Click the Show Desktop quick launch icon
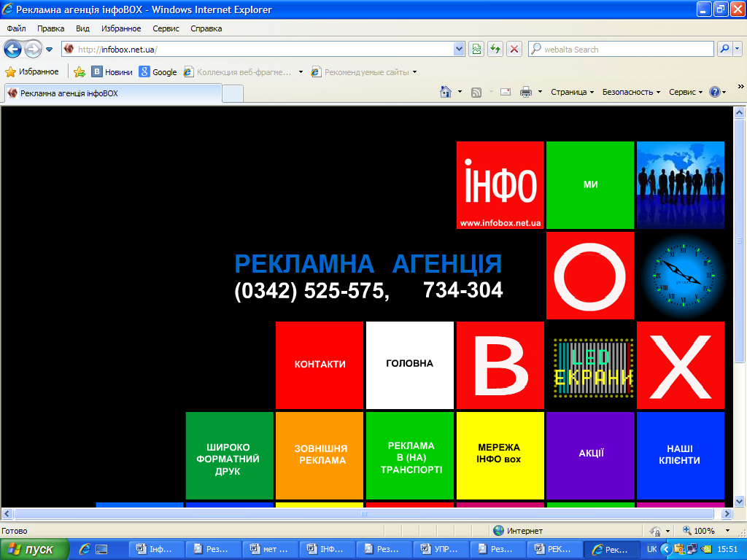The height and width of the screenshot is (560, 747). point(101,549)
